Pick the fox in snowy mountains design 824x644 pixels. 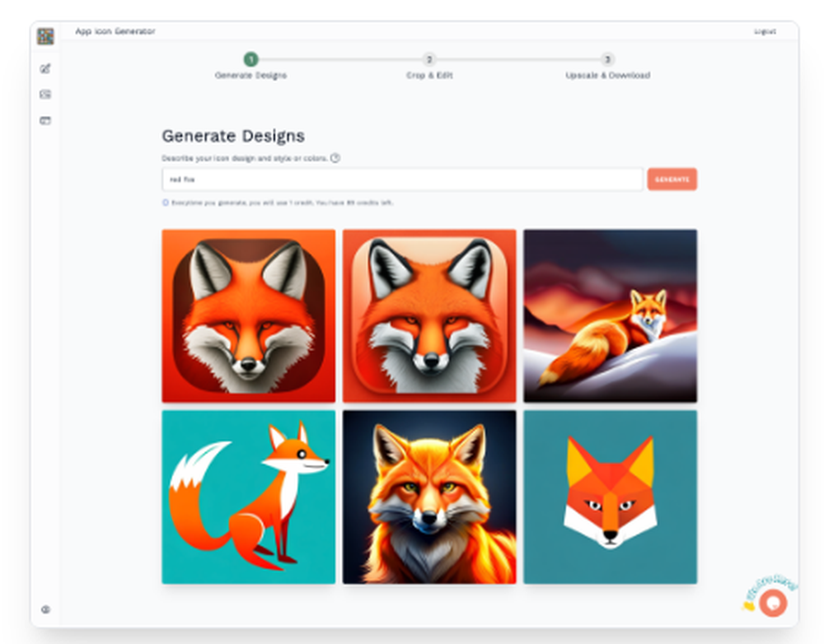(610, 315)
